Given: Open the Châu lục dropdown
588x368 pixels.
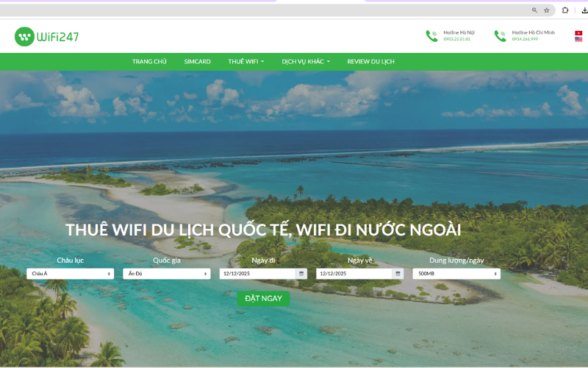Looking at the screenshot, I should click(70, 273).
